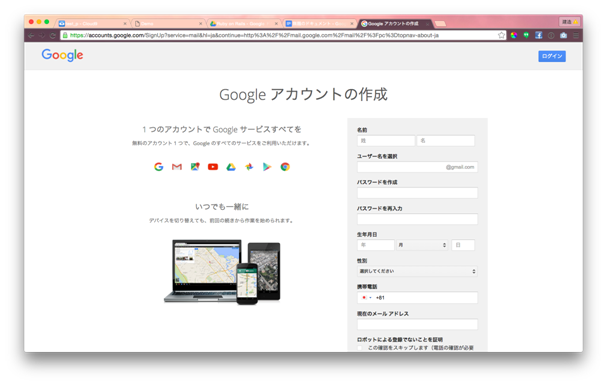Viewport: 606px width, 385px height.
Task: Switch to the Cloud9 browser tab
Action: tap(91, 24)
